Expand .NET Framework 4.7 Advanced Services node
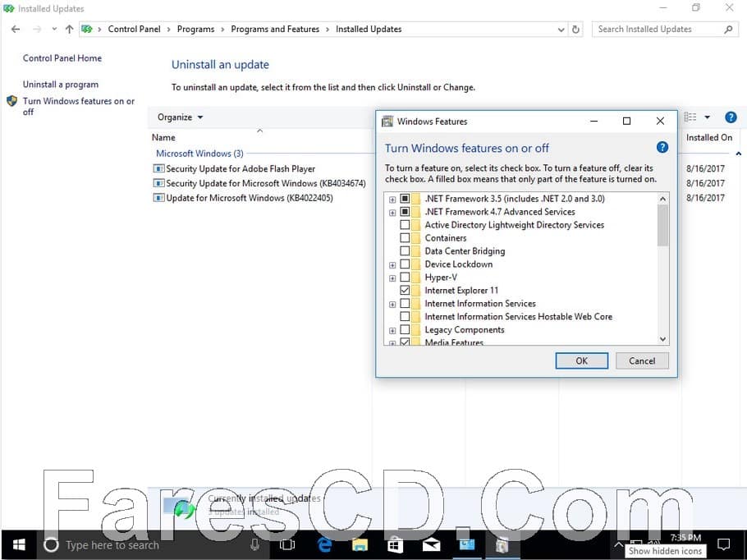 pyautogui.click(x=392, y=213)
